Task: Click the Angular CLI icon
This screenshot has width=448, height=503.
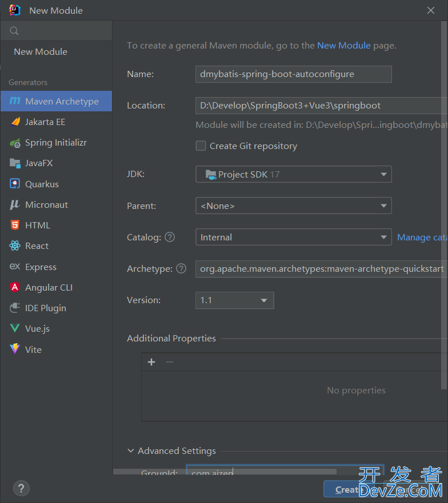Action: click(15, 287)
